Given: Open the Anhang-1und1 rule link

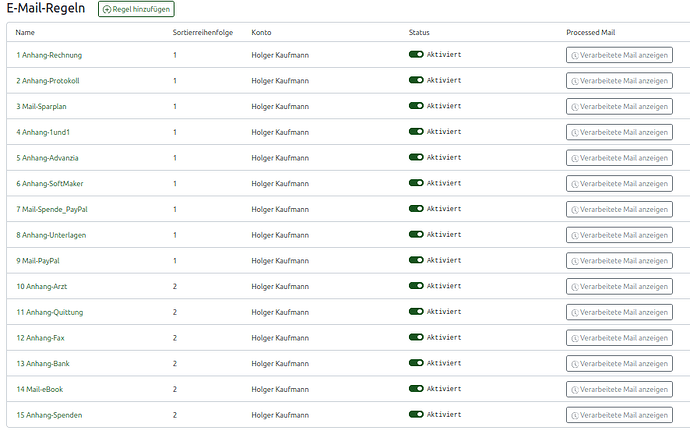Looking at the screenshot, I should coord(46,132).
